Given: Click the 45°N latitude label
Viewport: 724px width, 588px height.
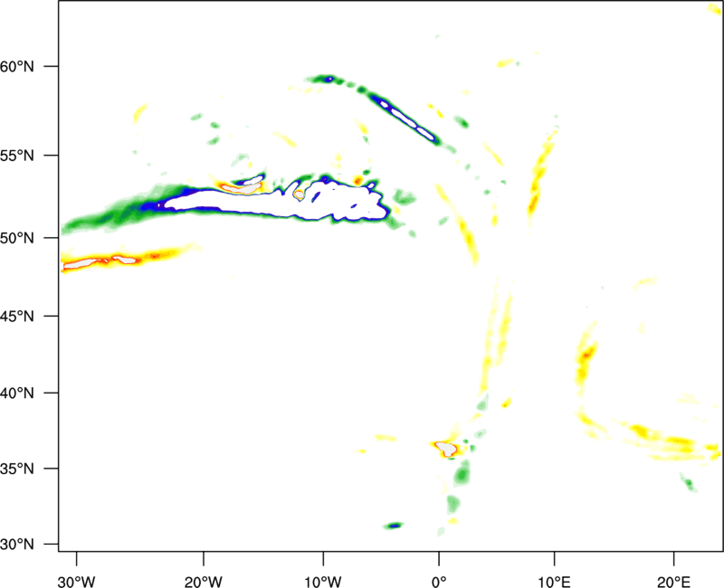Looking at the screenshot, I should (x=17, y=316).
